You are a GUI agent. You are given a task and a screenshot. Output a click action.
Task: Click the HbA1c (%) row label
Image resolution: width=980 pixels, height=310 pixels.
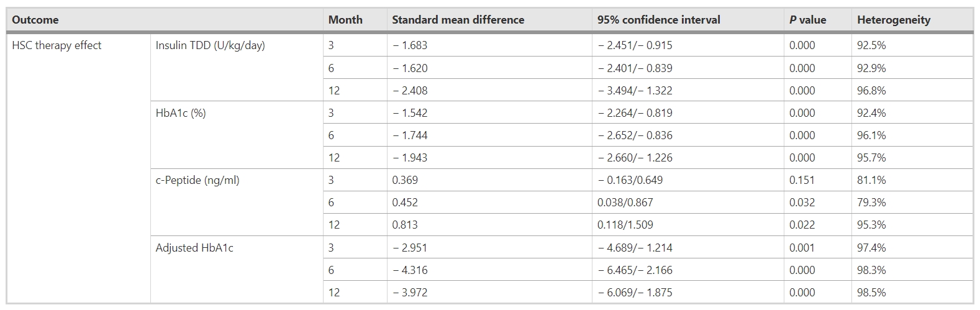point(180,113)
